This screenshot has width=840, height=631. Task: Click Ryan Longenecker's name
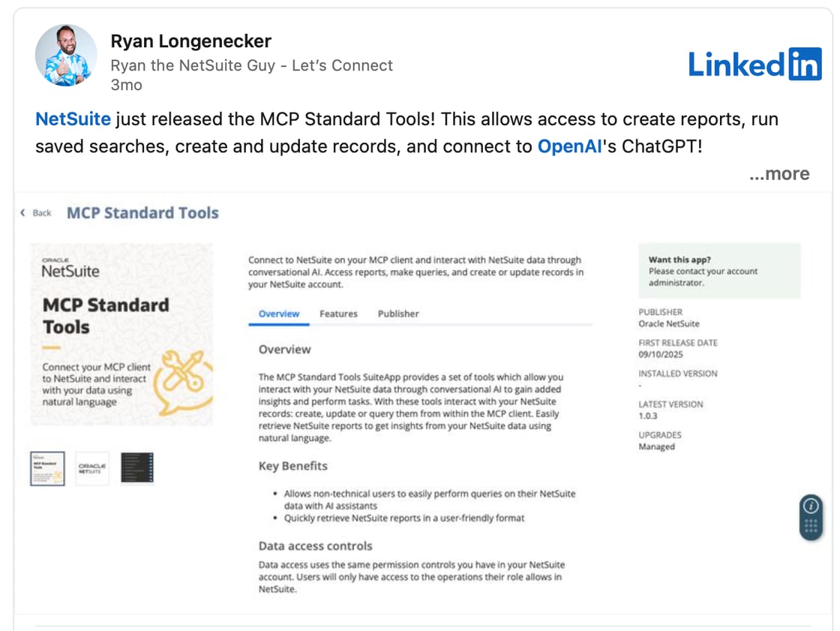[x=190, y=41]
